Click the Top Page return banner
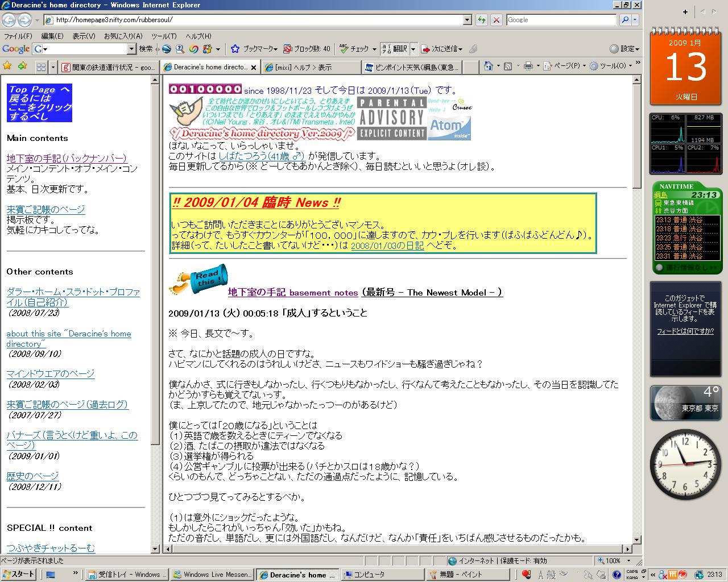The width and height of the screenshot is (728, 582). (39, 103)
